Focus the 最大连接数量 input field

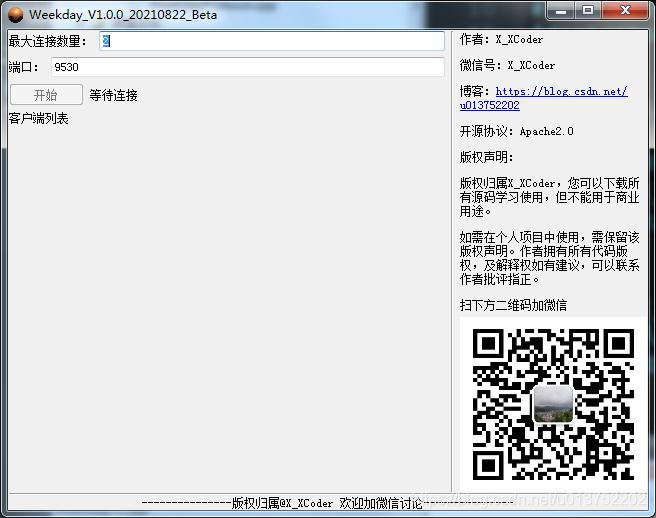[x=272, y=41]
